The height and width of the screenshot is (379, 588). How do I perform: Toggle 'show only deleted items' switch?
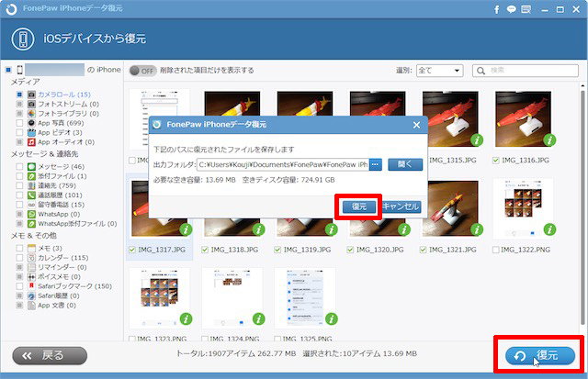click(x=142, y=71)
